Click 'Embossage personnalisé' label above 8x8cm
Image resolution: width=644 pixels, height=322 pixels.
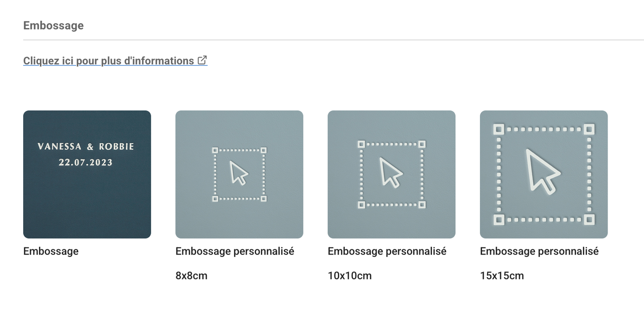click(235, 251)
